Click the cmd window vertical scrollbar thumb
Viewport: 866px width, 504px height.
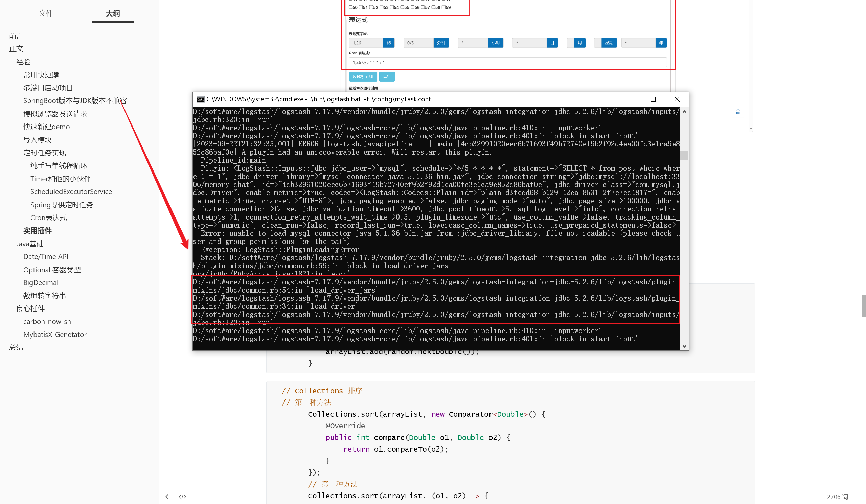point(684,155)
